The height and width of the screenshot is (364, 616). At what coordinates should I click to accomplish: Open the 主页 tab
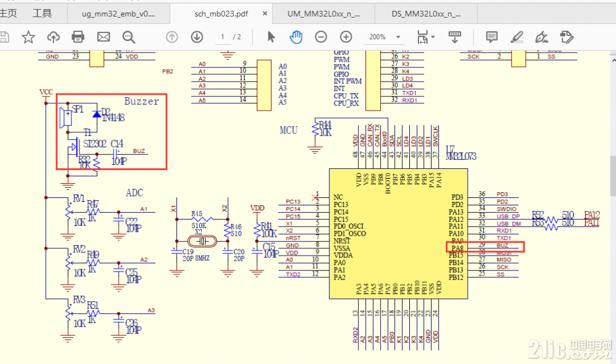click(8, 13)
